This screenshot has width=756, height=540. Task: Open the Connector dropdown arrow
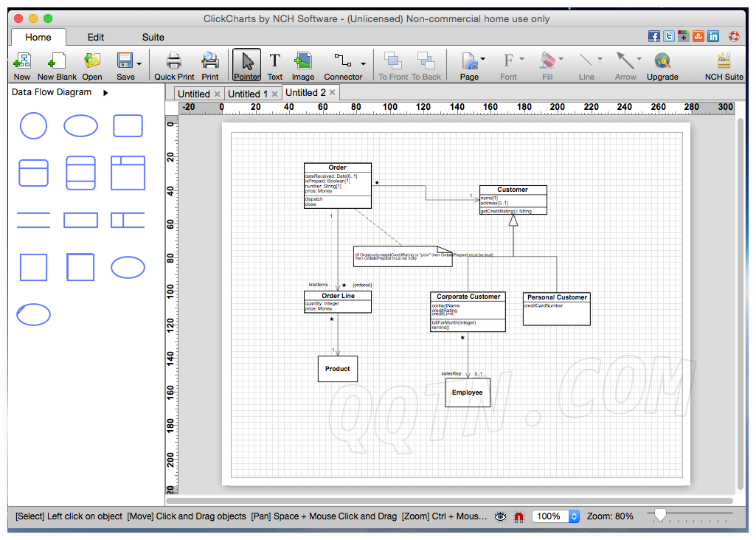(x=363, y=63)
